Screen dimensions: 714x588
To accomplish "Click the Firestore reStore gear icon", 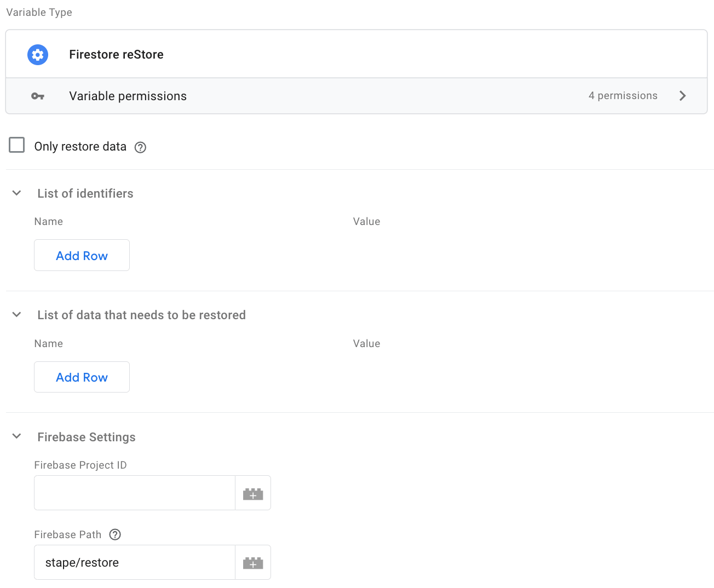I will (38, 54).
